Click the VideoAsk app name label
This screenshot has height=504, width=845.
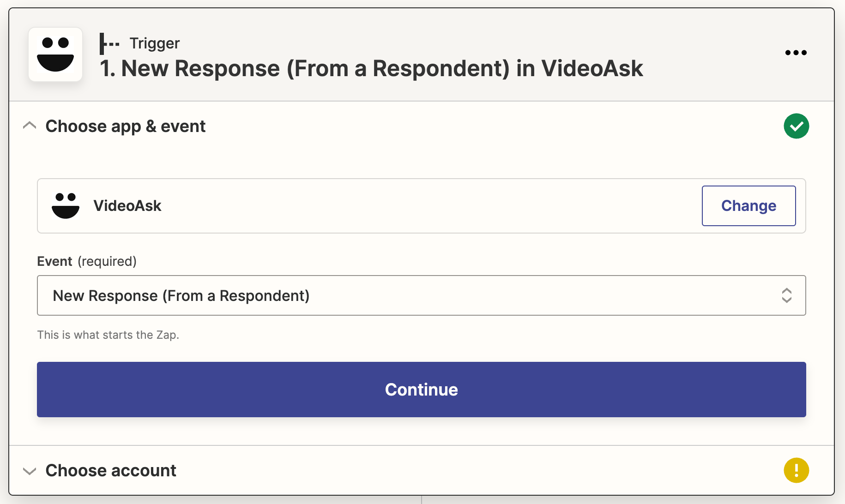coord(127,206)
